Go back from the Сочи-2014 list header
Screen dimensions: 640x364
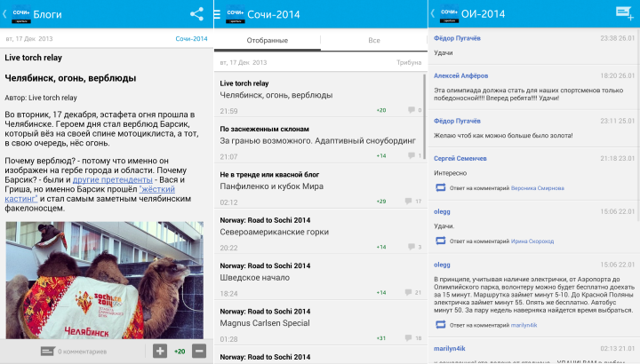(x=233, y=13)
